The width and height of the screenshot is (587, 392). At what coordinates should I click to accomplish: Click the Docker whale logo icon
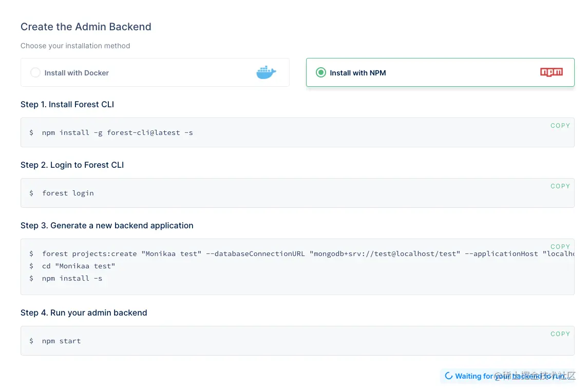click(x=266, y=72)
